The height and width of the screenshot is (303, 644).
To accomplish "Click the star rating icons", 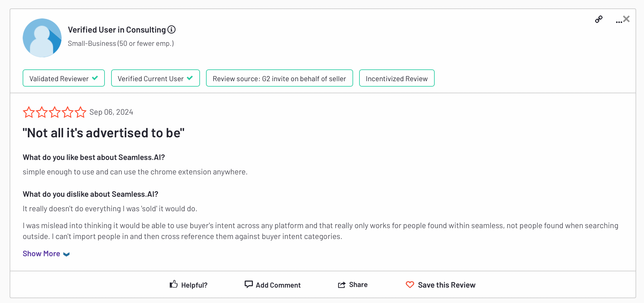I will click(x=55, y=112).
